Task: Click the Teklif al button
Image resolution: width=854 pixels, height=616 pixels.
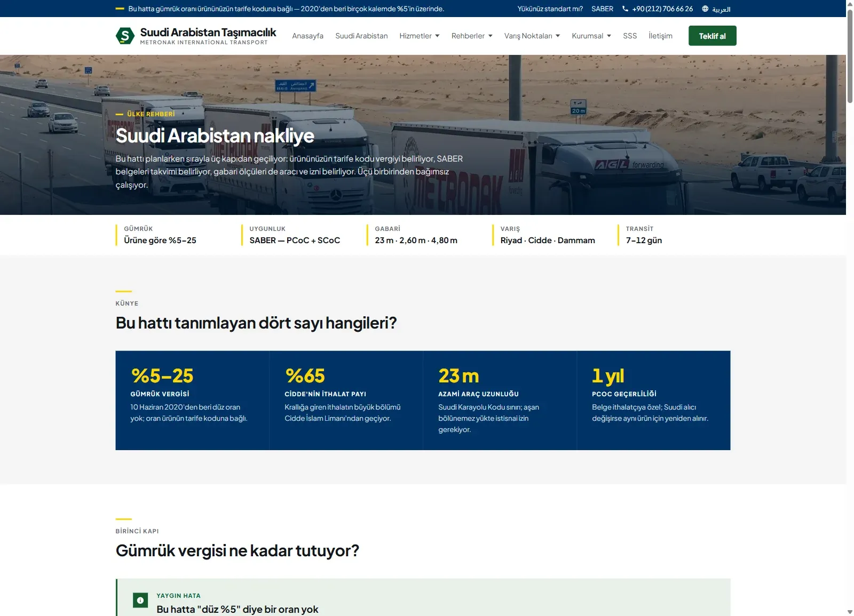Action: coord(712,36)
